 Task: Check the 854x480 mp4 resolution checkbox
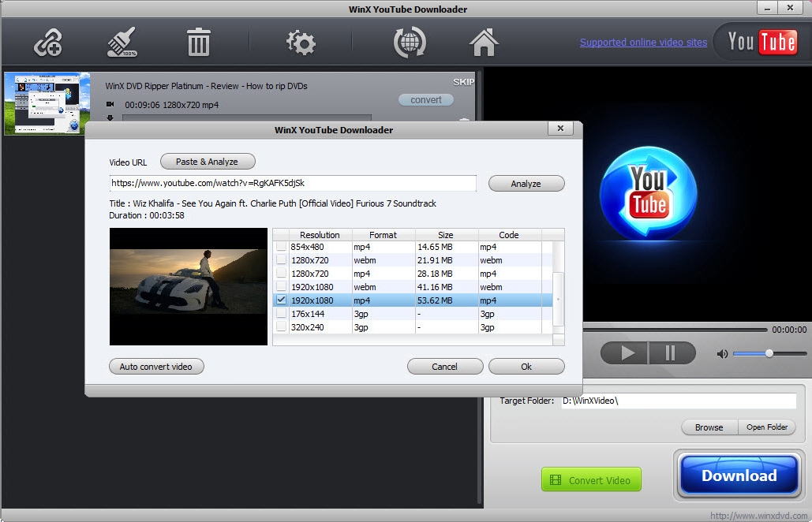[x=281, y=247]
